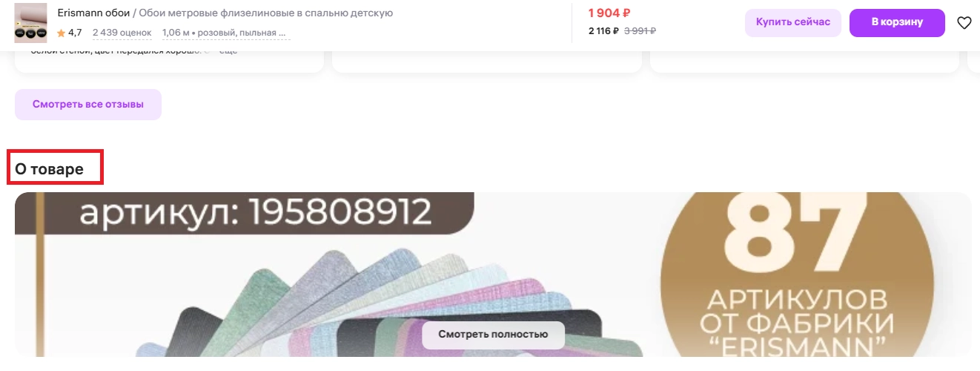This screenshot has width=980, height=371.
Task: Open product title Обои метровые флизелиновые
Action: [266, 13]
